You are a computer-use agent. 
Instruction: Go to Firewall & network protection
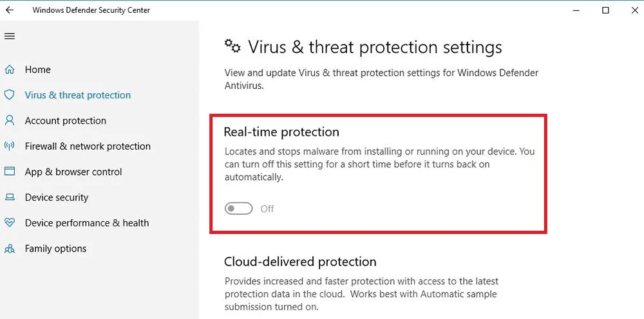(88, 147)
